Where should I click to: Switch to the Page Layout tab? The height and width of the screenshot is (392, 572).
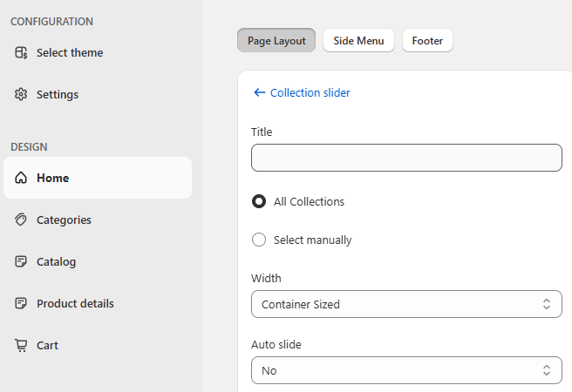[276, 40]
